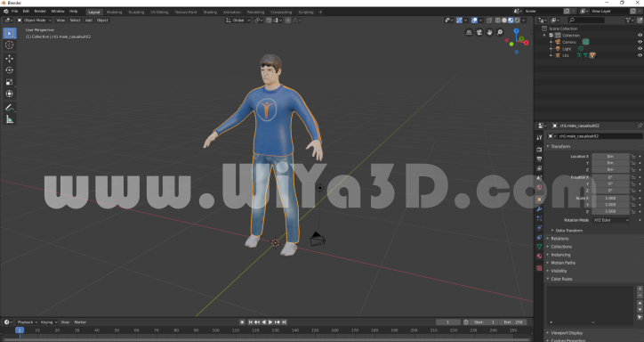Open the Keying popover in timeline
Viewport: 644px width, 342px height.
(48, 322)
